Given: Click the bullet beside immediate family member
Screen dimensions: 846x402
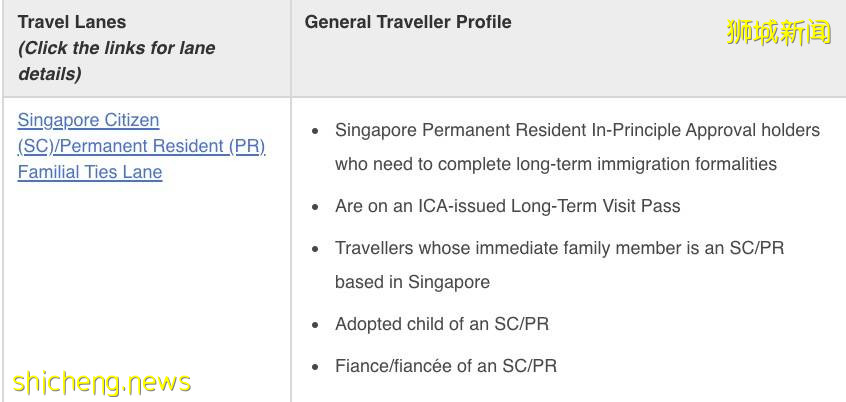Looking at the screenshot, I should [x=316, y=249].
